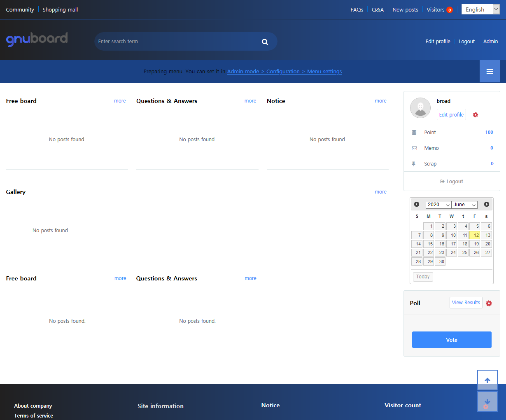The width and height of the screenshot is (506, 420).
Task: Click the scroll down arrow button
Action: pos(487,402)
